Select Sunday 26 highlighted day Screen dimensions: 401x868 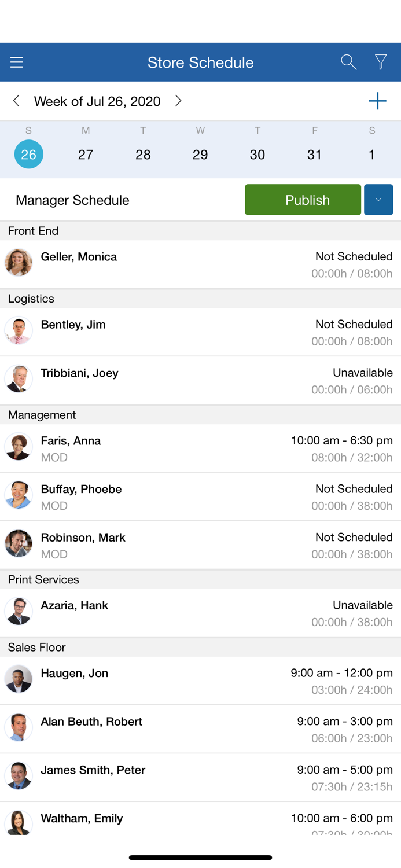tap(28, 155)
